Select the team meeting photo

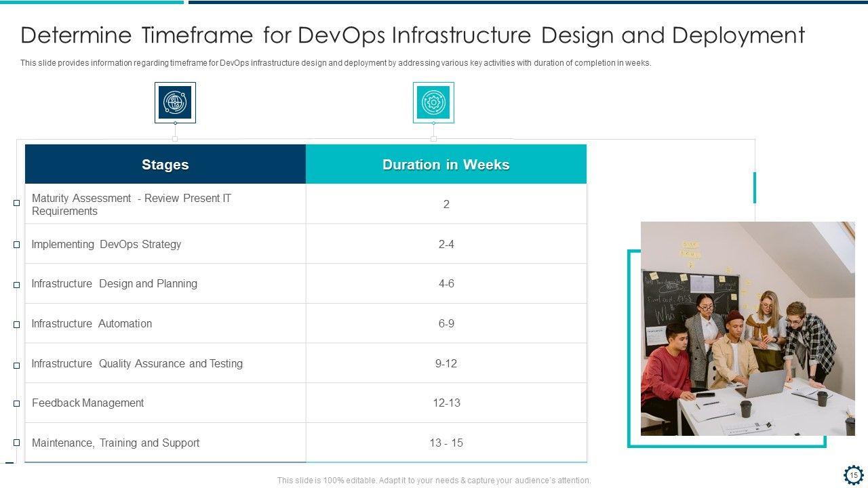(748, 328)
